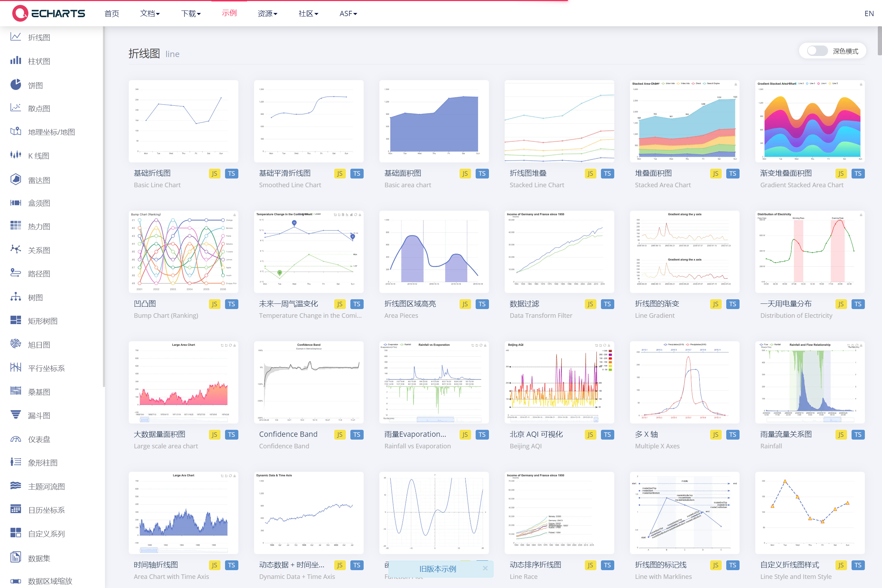Click the ECharts logo
Viewport: 882px width, 588px height.
click(49, 14)
